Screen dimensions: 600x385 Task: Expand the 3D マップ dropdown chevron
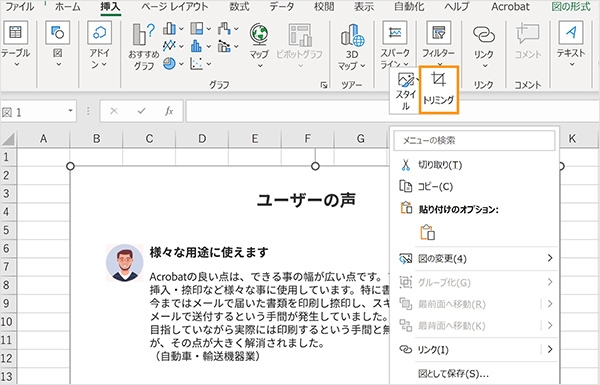click(363, 66)
